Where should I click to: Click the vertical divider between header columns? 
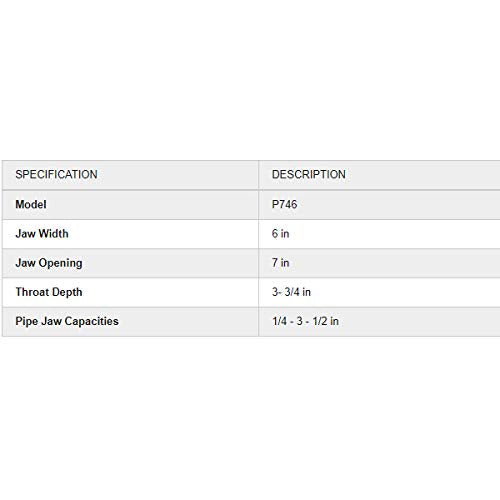point(258,175)
